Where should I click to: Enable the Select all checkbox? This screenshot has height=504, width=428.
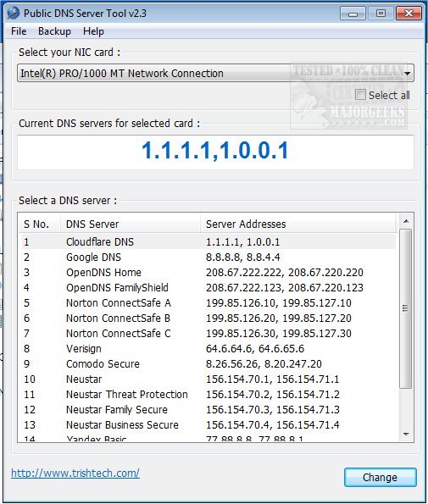360,95
